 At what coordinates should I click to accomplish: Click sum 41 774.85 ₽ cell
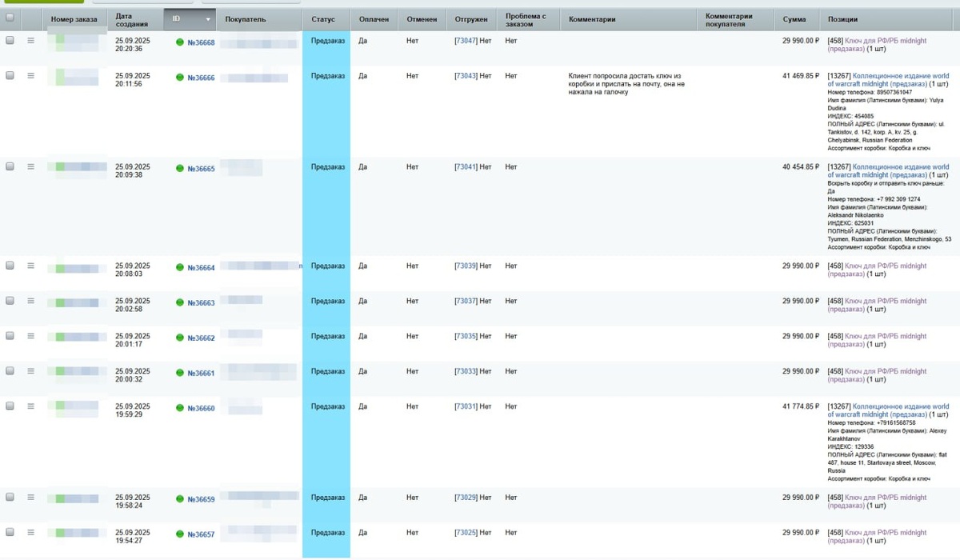pyautogui.click(x=801, y=406)
